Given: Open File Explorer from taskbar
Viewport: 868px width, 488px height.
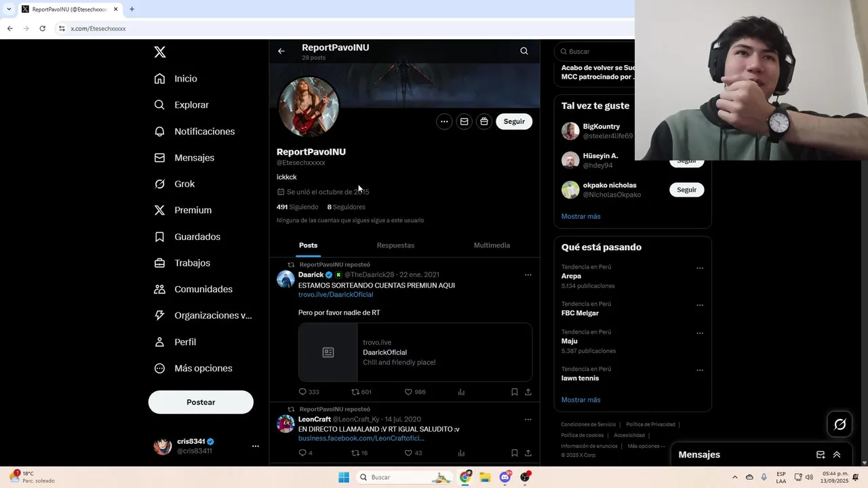Looking at the screenshot, I should click(x=485, y=477).
